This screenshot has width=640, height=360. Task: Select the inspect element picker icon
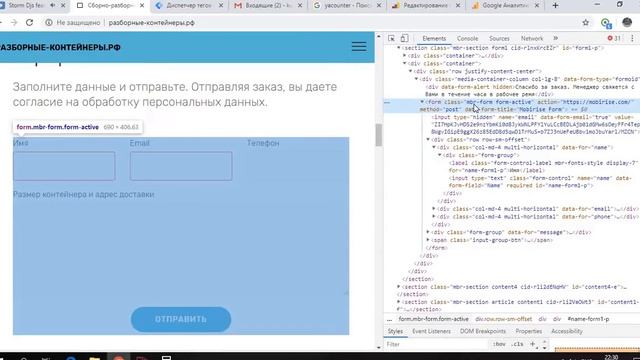[391, 38]
